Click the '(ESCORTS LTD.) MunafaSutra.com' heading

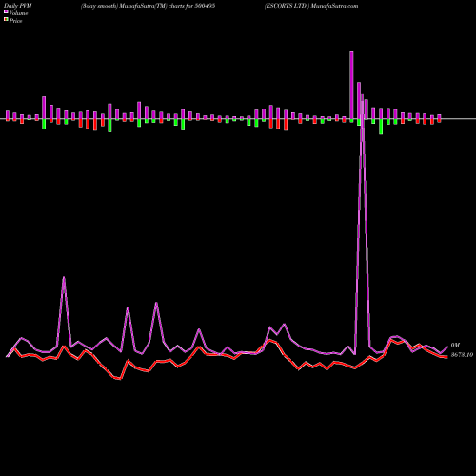[x=311, y=6]
